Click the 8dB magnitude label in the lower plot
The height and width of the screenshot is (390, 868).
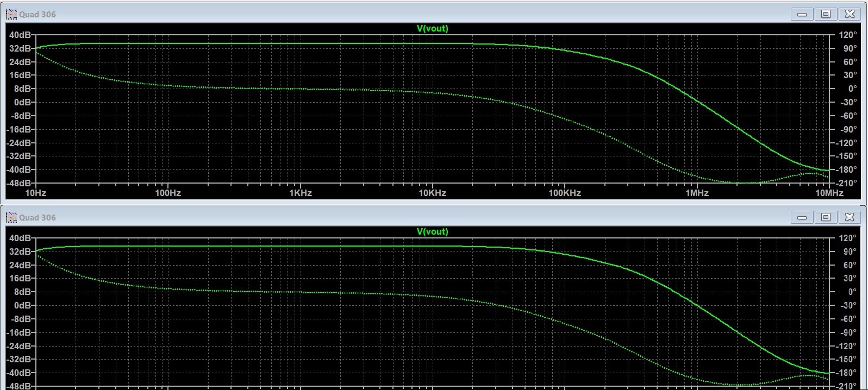click(x=22, y=292)
